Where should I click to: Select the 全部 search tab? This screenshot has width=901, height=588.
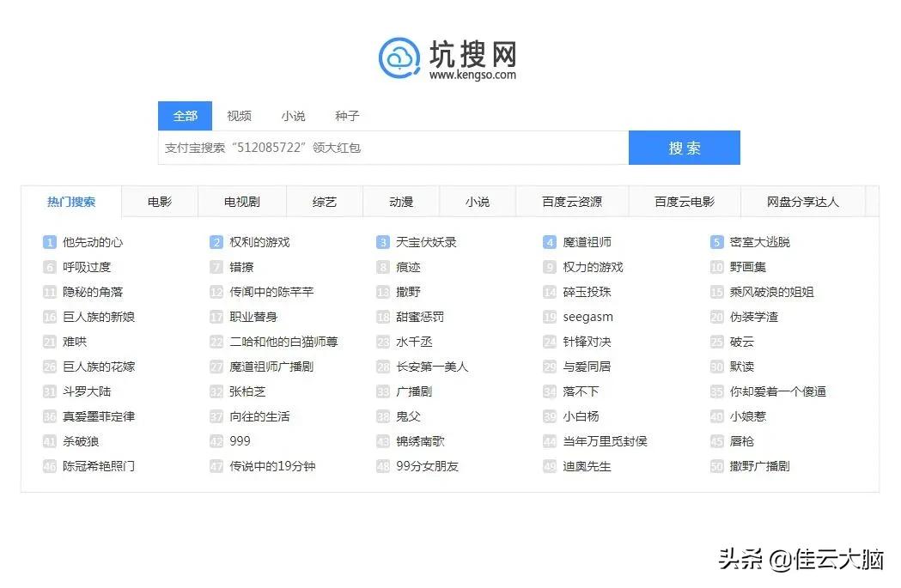pyautogui.click(x=184, y=115)
